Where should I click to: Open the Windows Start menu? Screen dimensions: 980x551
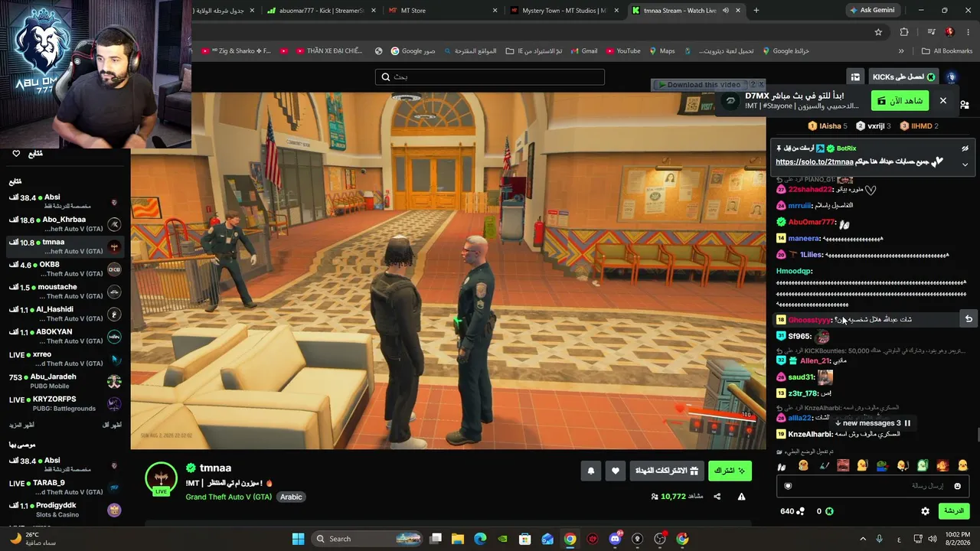[x=299, y=539]
